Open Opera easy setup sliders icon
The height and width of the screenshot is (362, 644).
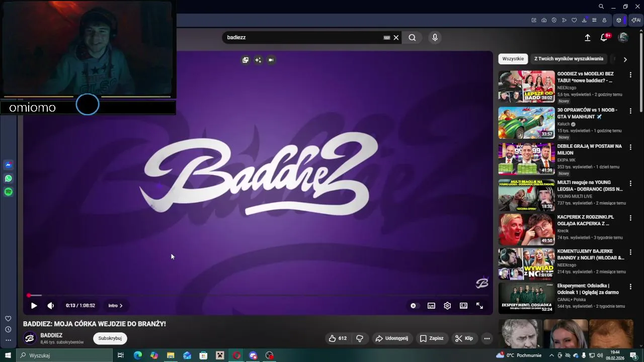(x=594, y=20)
